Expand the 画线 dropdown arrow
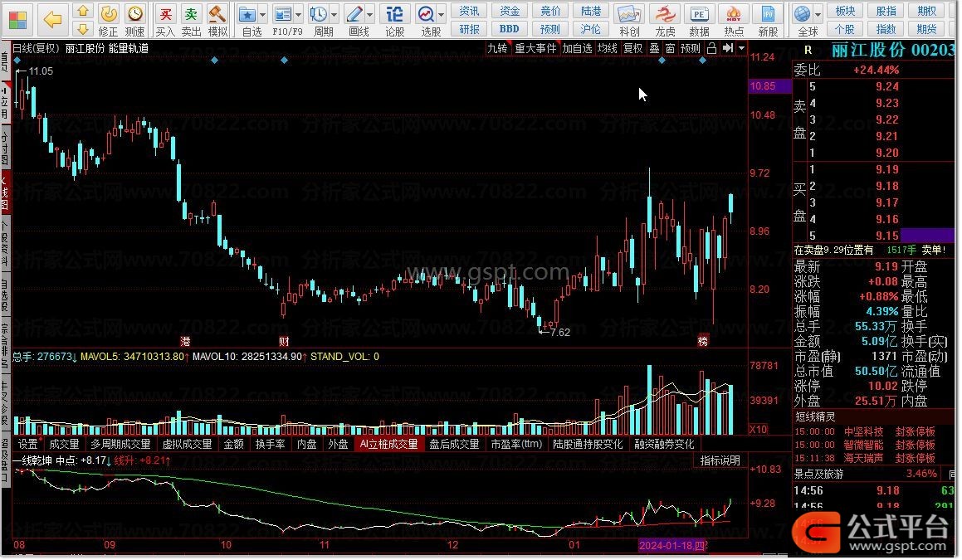The height and width of the screenshot is (560, 962). tap(370, 14)
